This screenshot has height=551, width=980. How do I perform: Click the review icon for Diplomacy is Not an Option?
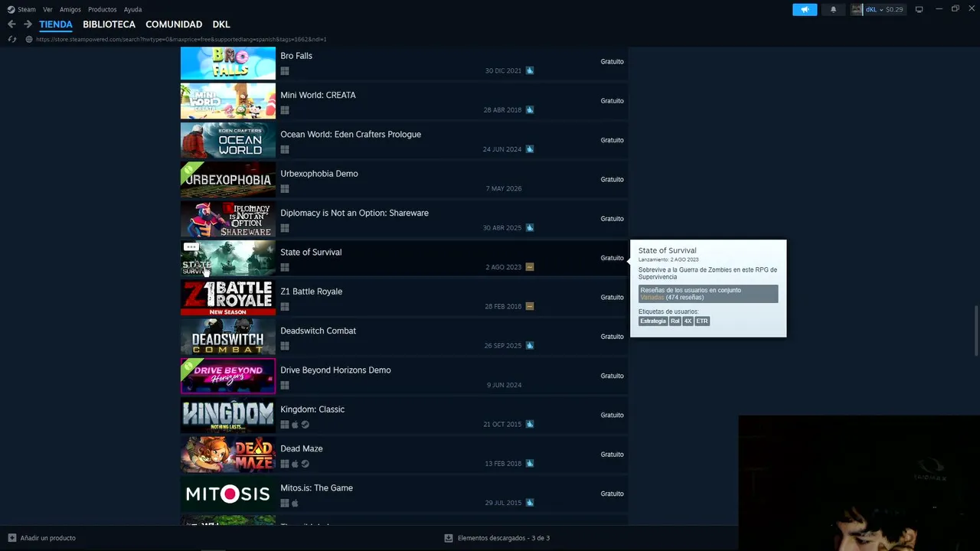click(x=530, y=228)
